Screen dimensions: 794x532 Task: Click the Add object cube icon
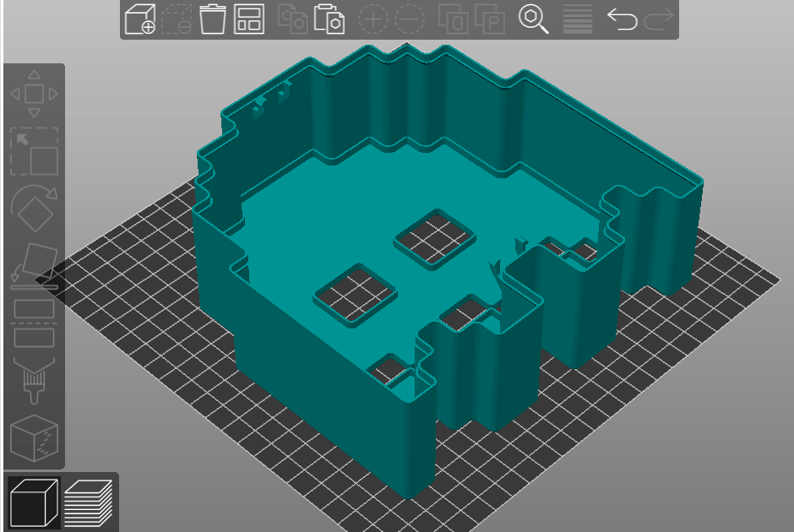pos(139,19)
